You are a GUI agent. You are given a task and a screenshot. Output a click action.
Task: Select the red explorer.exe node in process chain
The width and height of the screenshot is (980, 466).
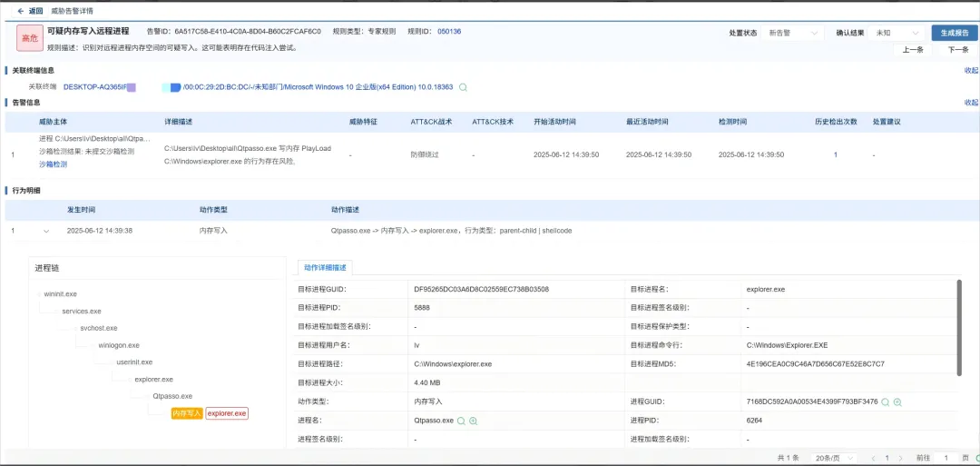coord(227,413)
